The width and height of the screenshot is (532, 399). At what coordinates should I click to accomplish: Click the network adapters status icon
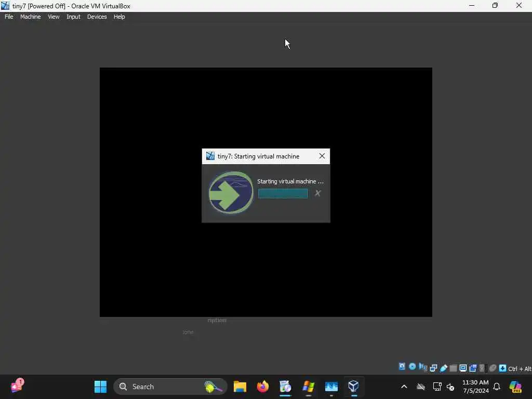[x=433, y=368]
